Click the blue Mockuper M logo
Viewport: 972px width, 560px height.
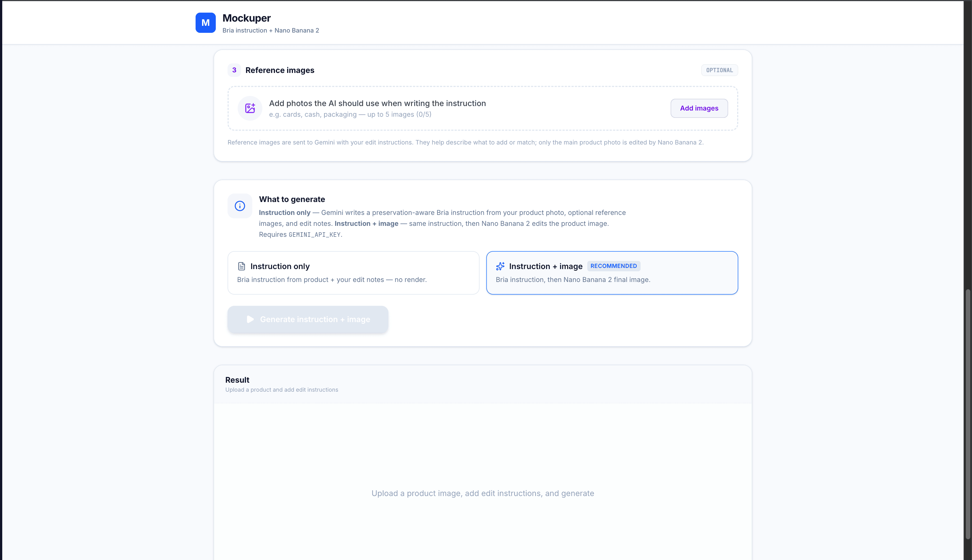click(205, 23)
